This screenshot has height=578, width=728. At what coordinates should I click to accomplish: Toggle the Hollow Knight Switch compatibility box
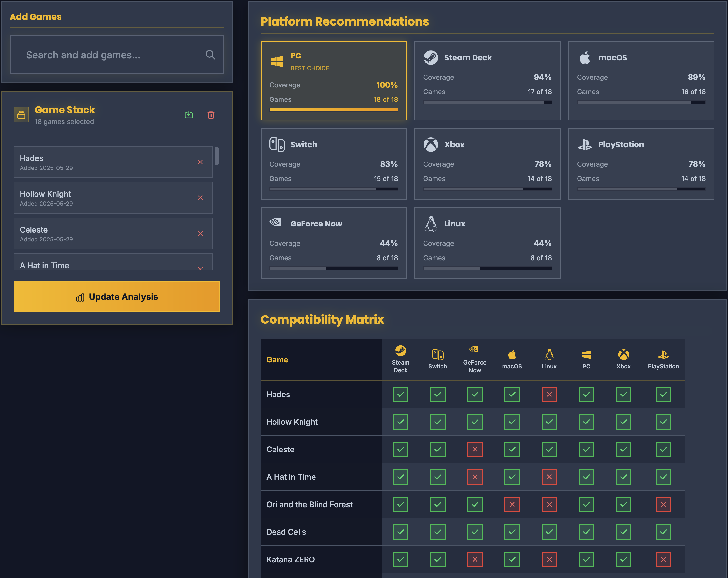(438, 422)
